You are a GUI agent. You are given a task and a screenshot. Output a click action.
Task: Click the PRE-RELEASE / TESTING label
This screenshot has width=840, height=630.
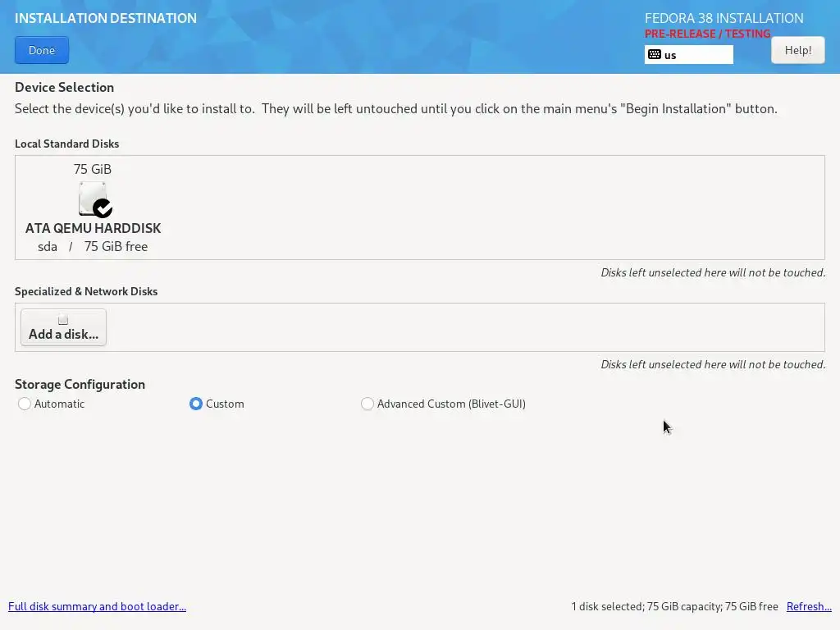pos(707,34)
